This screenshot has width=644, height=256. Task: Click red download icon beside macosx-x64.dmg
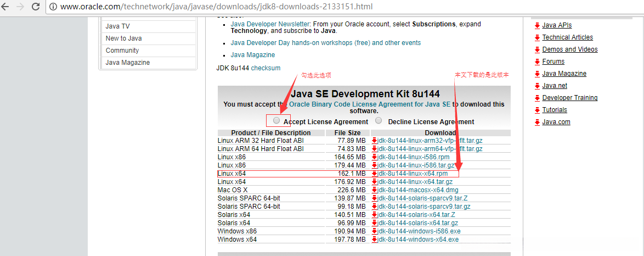[x=374, y=190]
